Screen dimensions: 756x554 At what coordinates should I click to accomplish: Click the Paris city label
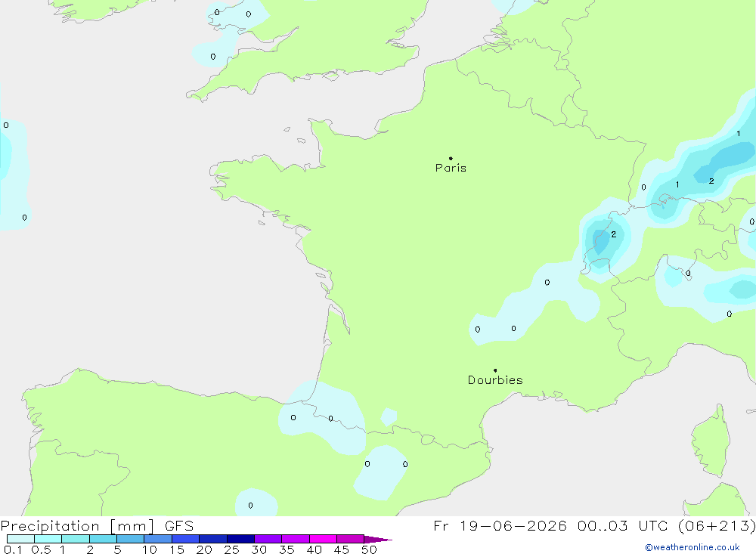pyautogui.click(x=451, y=168)
